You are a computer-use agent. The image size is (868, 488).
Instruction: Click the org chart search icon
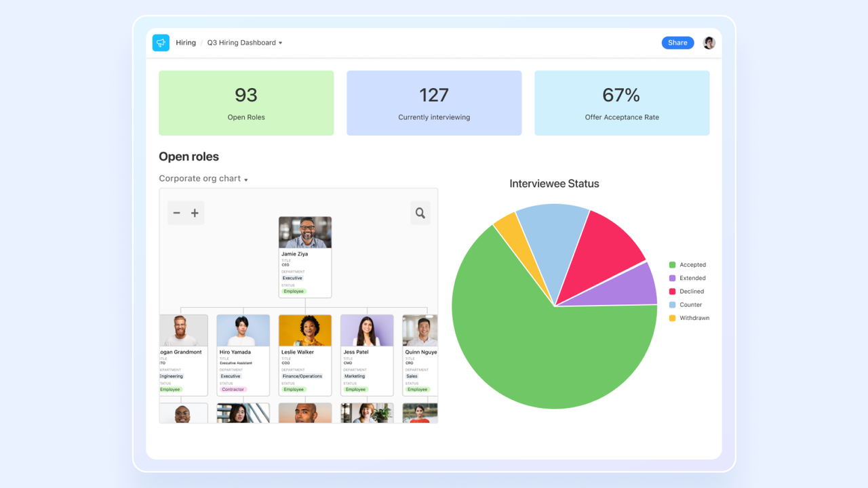(x=420, y=213)
